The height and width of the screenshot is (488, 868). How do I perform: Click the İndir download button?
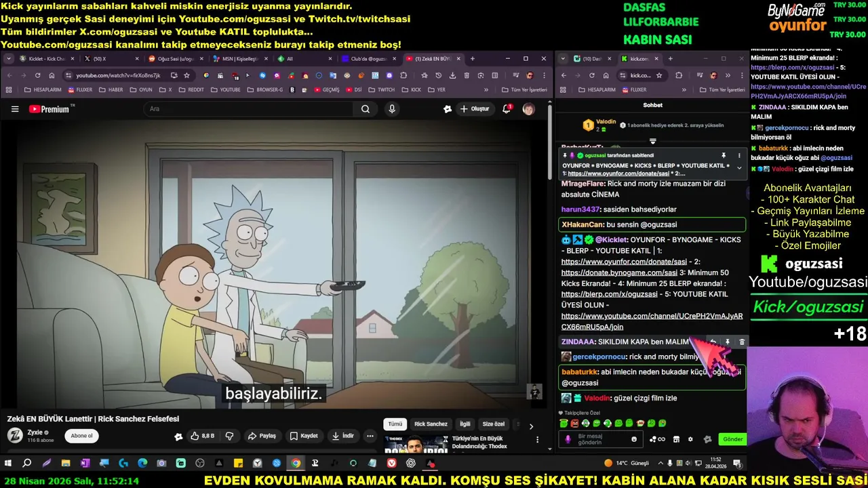(x=343, y=436)
